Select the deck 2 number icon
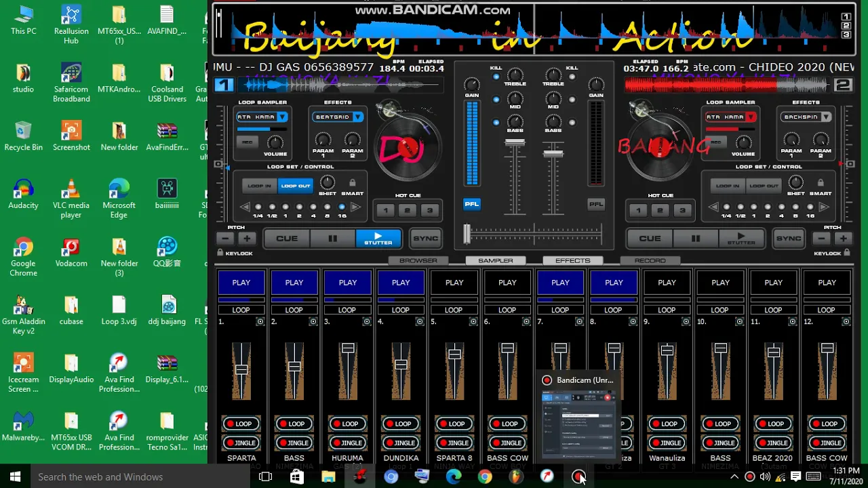The height and width of the screenshot is (488, 868). point(843,85)
